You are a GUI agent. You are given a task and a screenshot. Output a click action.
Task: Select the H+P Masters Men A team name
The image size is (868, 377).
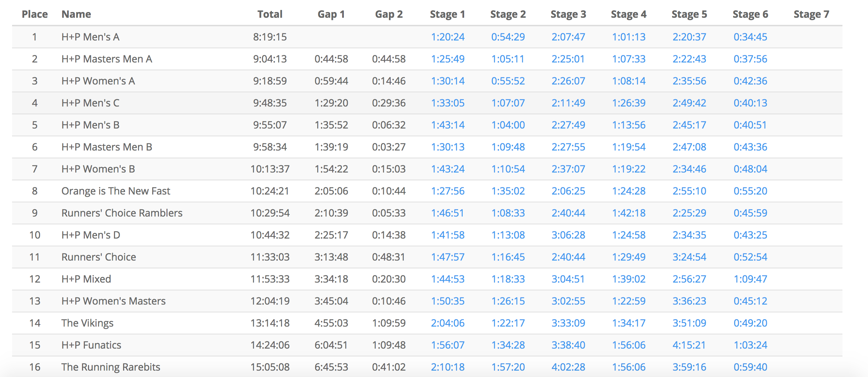[107, 59]
